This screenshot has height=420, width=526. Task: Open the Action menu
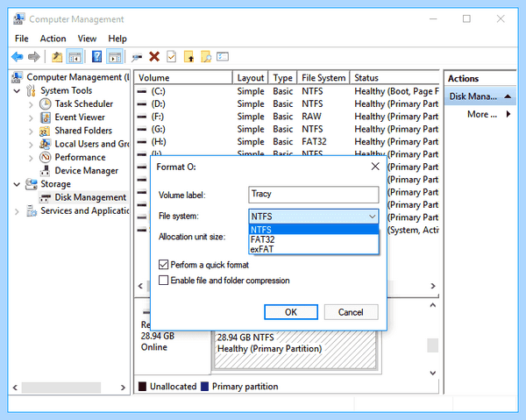[x=53, y=39]
